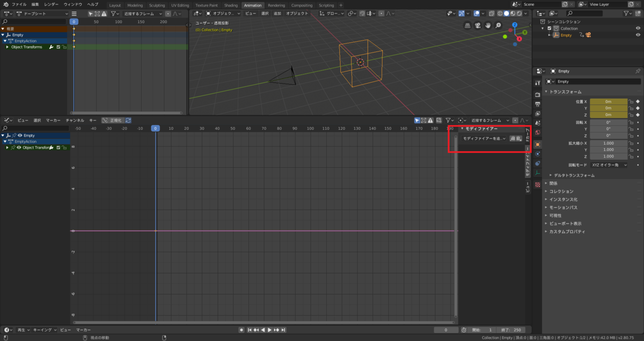
Task: Hide Empty object in outliner
Action: 638,35
